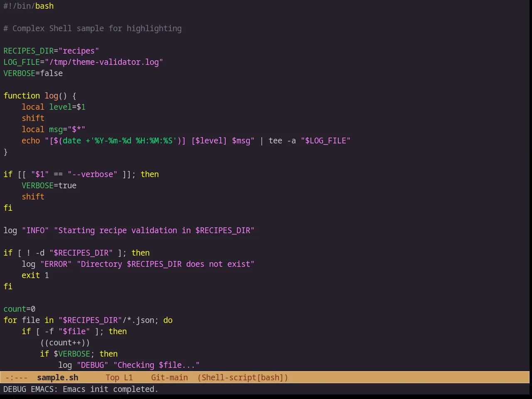
Task: Toggle the buffer modified status dashes
Action: tap(17, 377)
